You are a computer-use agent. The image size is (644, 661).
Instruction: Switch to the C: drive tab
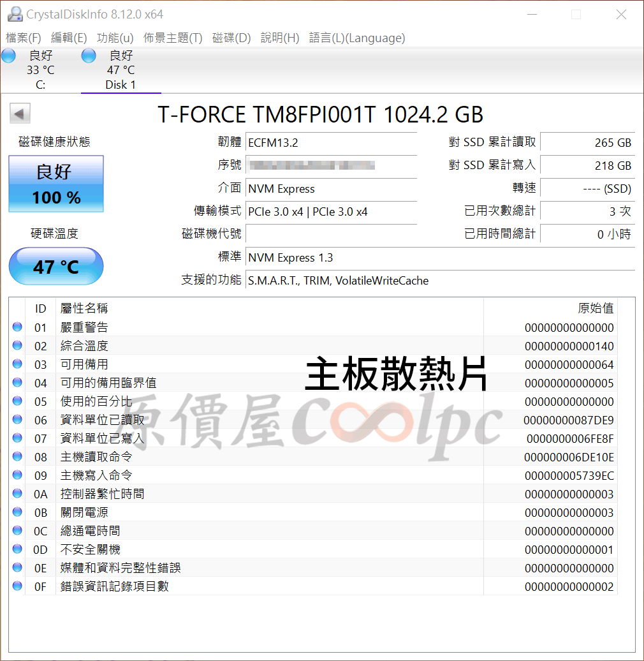(x=40, y=70)
